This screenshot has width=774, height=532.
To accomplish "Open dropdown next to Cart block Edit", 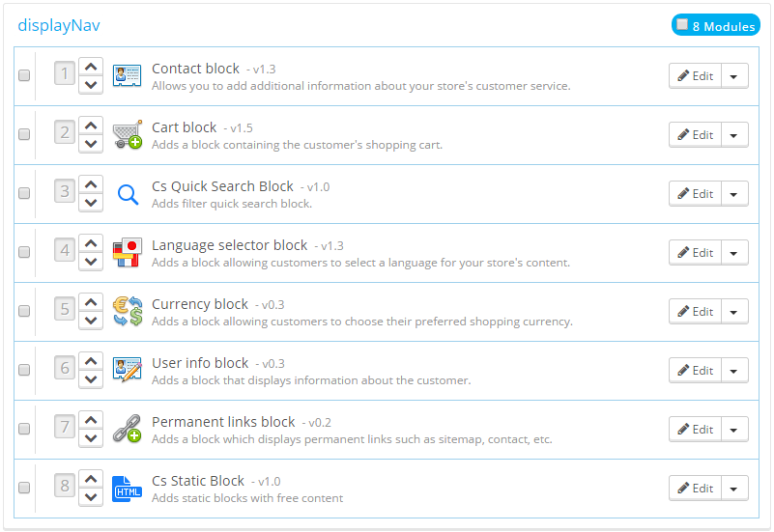I will 734,135.
